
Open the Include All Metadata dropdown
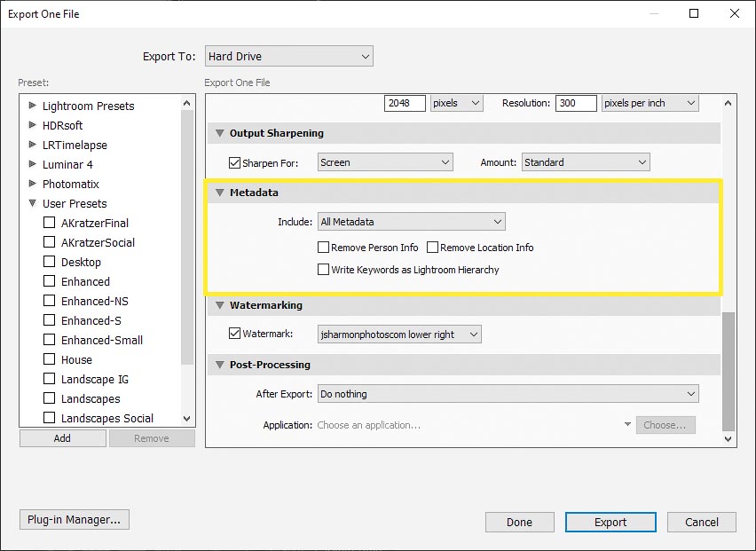coord(411,222)
